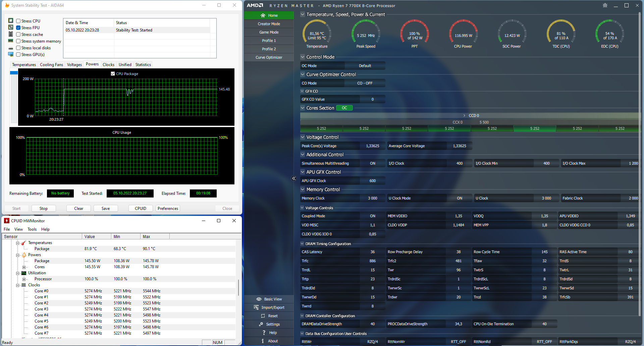Collapse the Temperatures tree node in HWMonitor

pyautogui.click(x=18, y=243)
